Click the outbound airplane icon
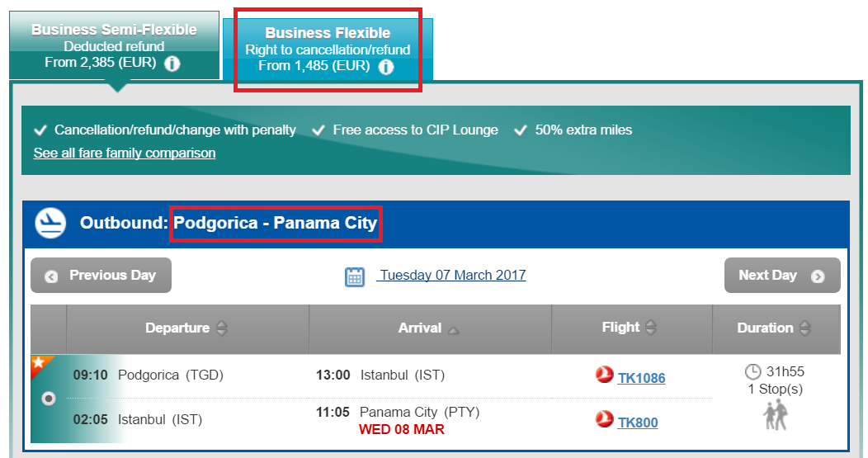 (x=50, y=223)
